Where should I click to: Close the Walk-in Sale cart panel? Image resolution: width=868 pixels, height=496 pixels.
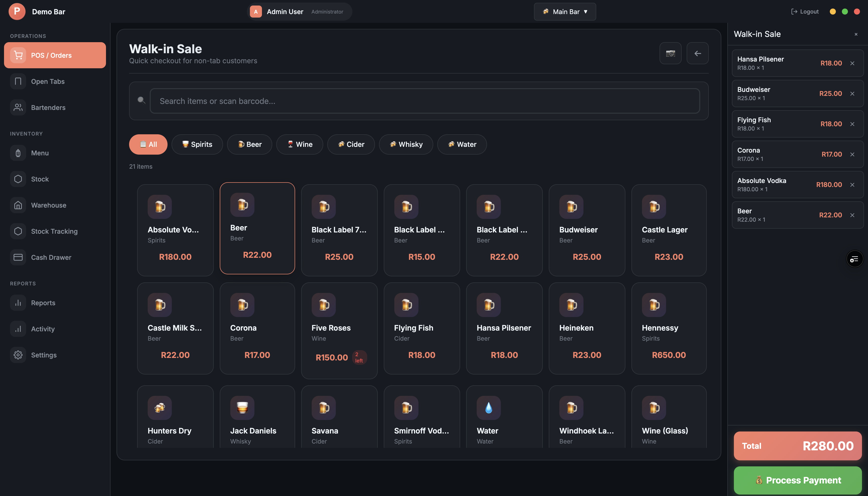[x=856, y=34]
